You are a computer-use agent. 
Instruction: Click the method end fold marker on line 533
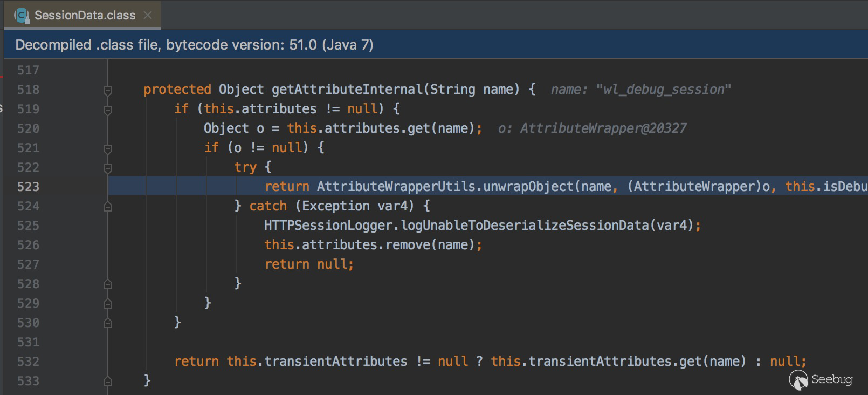(x=108, y=382)
